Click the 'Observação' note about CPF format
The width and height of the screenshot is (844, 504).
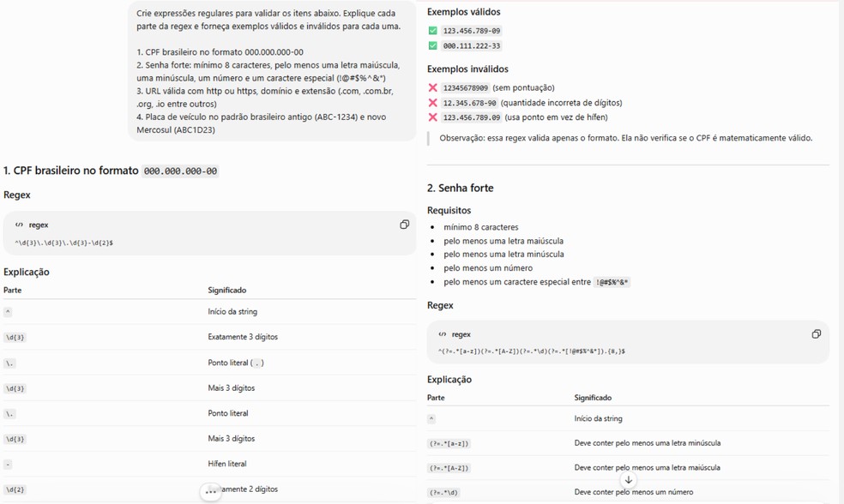click(626, 138)
